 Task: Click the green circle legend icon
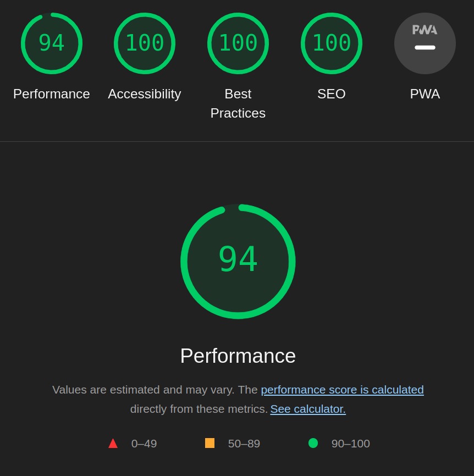(313, 443)
